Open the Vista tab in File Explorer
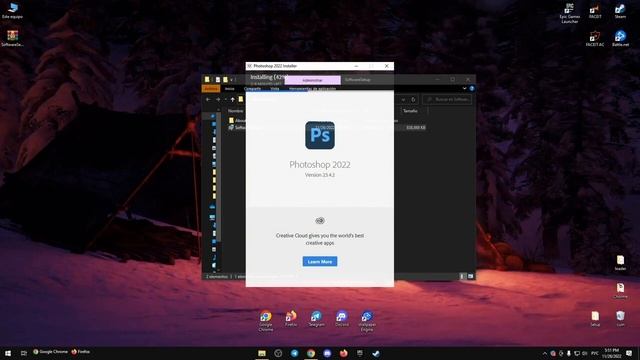Screen dimensions: 640x360 click(275, 89)
